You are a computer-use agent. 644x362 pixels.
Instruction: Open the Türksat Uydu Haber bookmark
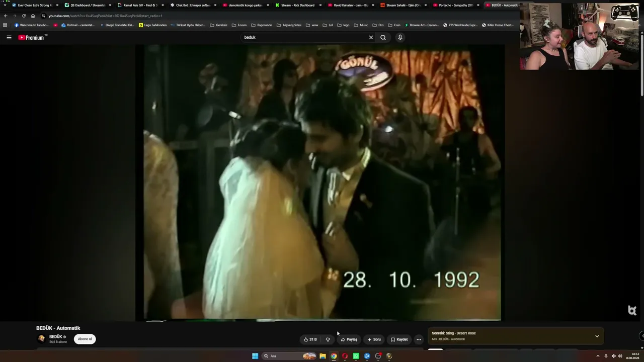(188, 25)
